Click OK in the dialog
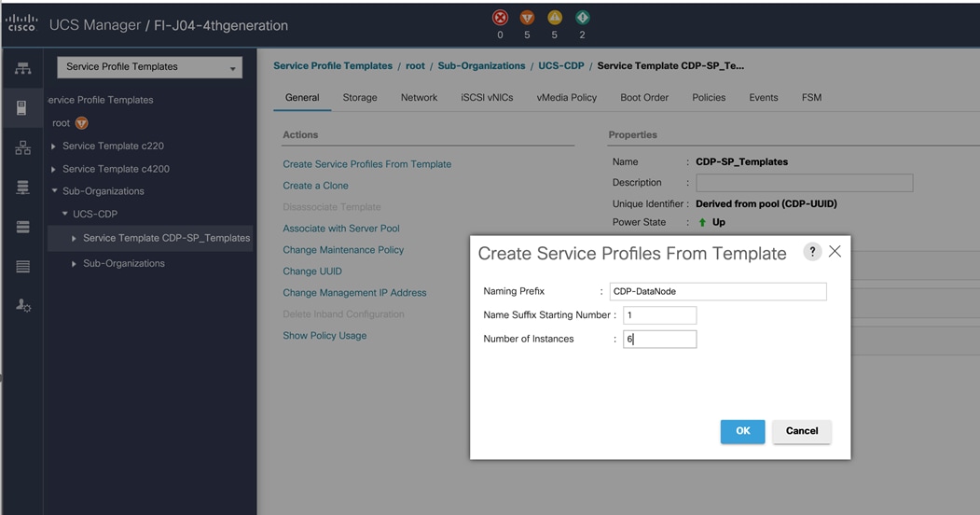 pyautogui.click(x=742, y=431)
